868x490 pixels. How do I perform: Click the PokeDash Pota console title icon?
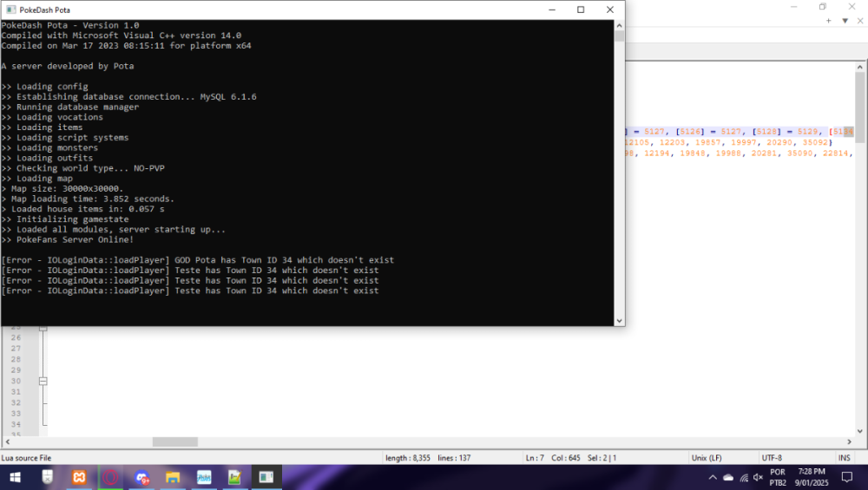8,10
